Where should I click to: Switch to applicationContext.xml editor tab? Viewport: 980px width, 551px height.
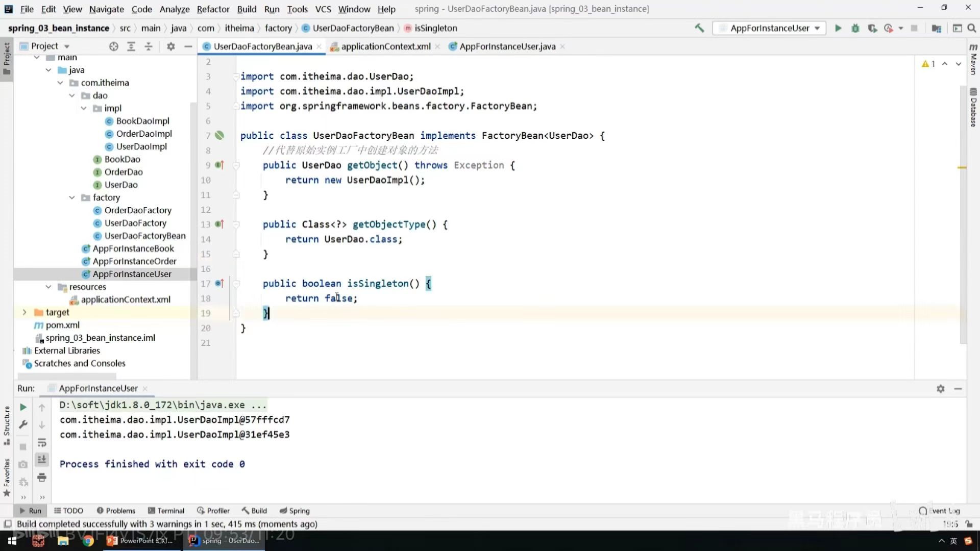pos(385,46)
